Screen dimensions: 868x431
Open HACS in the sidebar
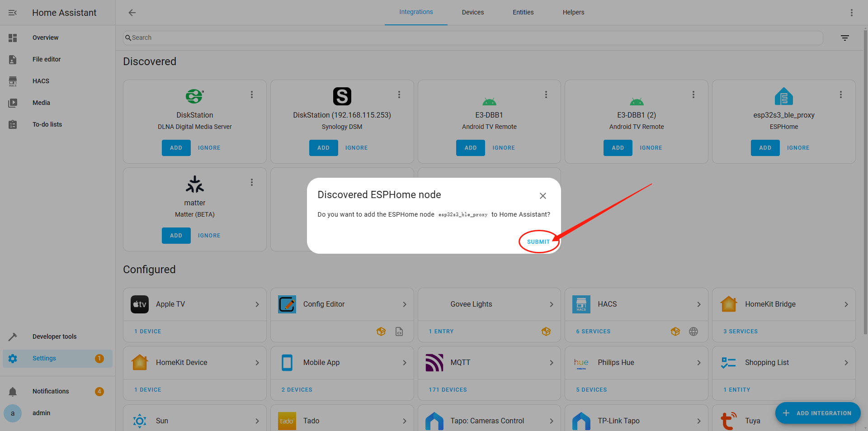(41, 81)
